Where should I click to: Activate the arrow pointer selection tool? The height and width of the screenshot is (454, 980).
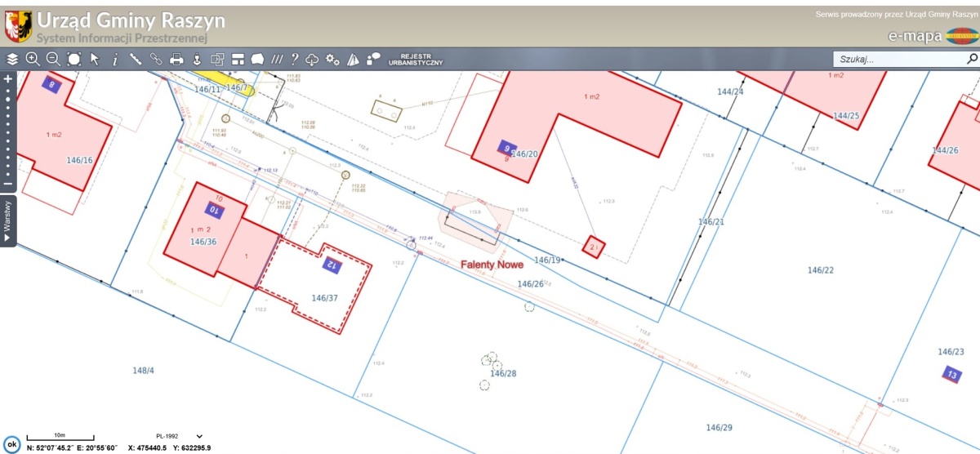95,59
